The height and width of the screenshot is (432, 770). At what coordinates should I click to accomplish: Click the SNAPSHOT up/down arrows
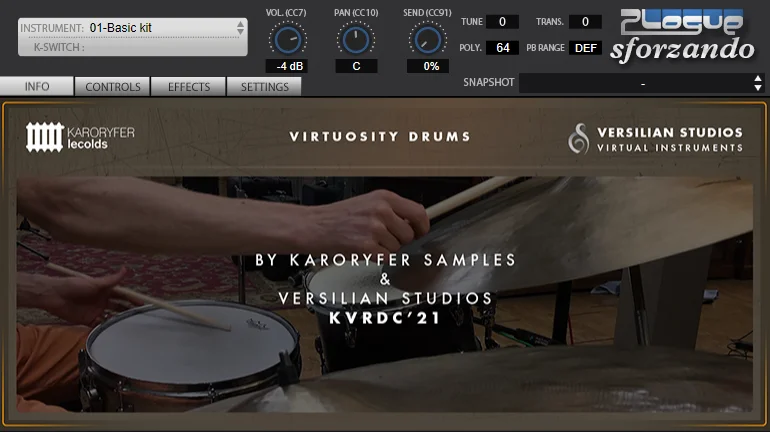pyautogui.click(x=758, y=83)
